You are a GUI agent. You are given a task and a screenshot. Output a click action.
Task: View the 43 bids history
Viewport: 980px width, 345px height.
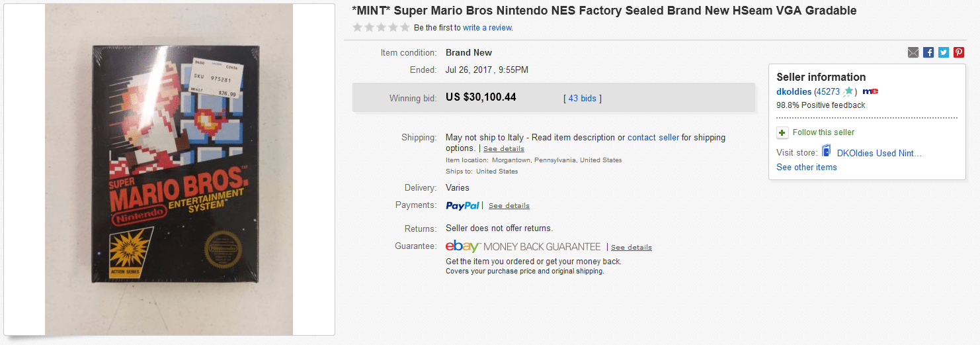582,99
